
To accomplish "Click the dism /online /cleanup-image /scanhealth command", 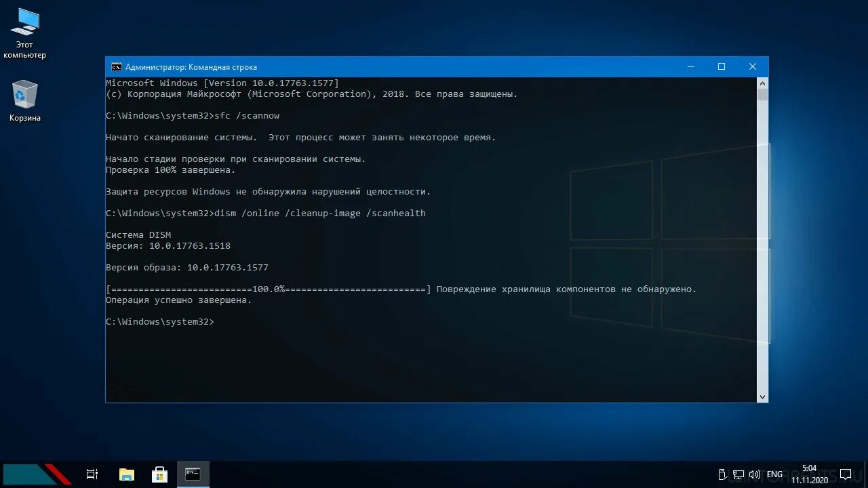I will [320, 213].
